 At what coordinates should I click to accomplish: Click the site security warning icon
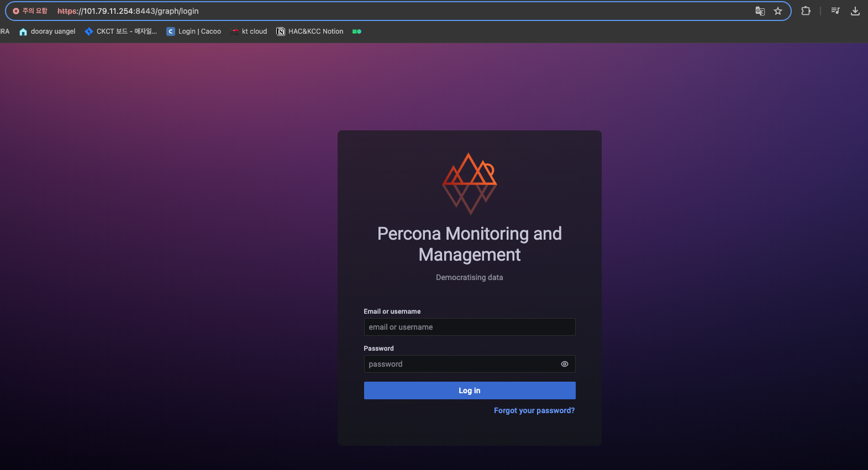(x=16, y=11)
